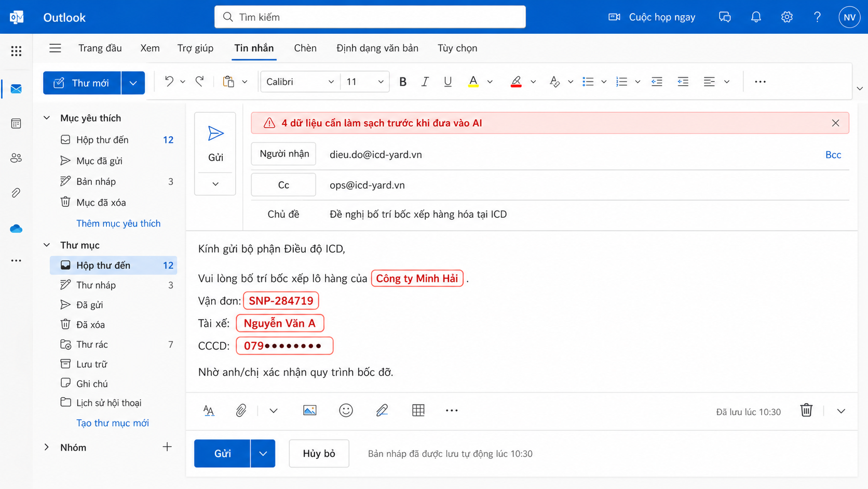Expand the send options chevron under Gửi

click(x=215, y=184)
